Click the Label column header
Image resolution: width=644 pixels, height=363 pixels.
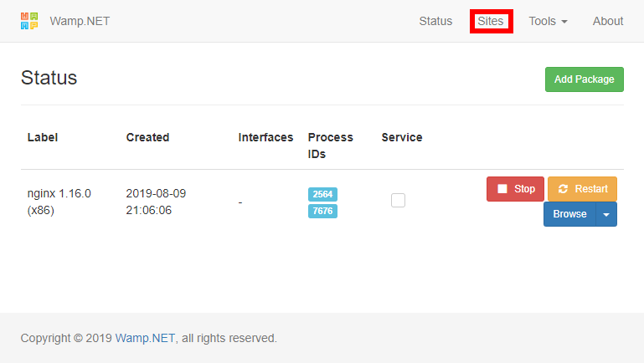pyautogui.click(x=43, y=137)
